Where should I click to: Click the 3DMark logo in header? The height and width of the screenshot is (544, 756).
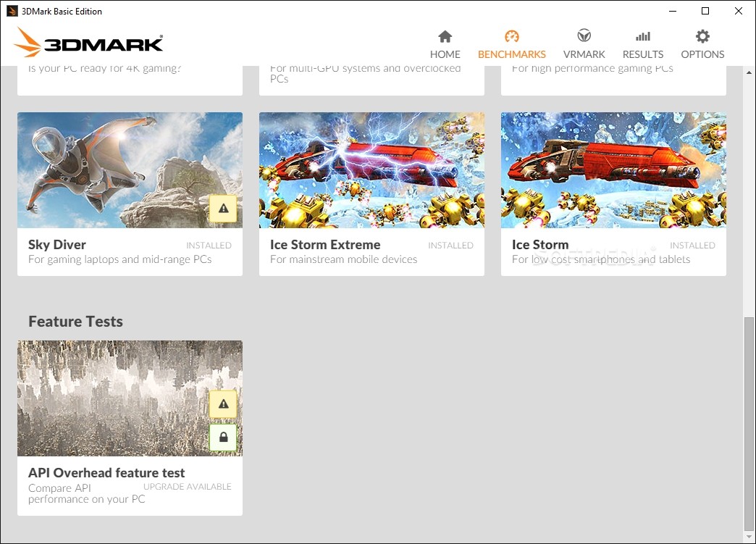[x=88, y=43]
